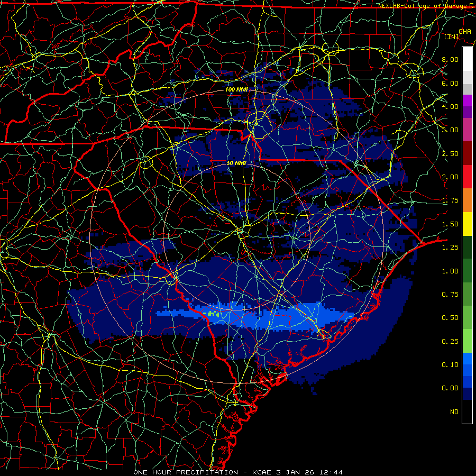This screenshot has width=476, height=476.
Task: Click the 4.00 legend value
Action: (x=450, y=106)
